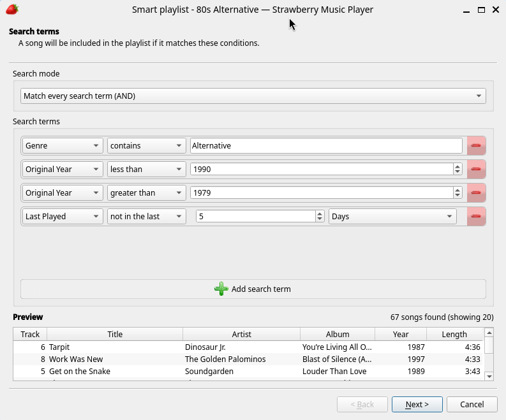Click the Next button

[417, 405]
